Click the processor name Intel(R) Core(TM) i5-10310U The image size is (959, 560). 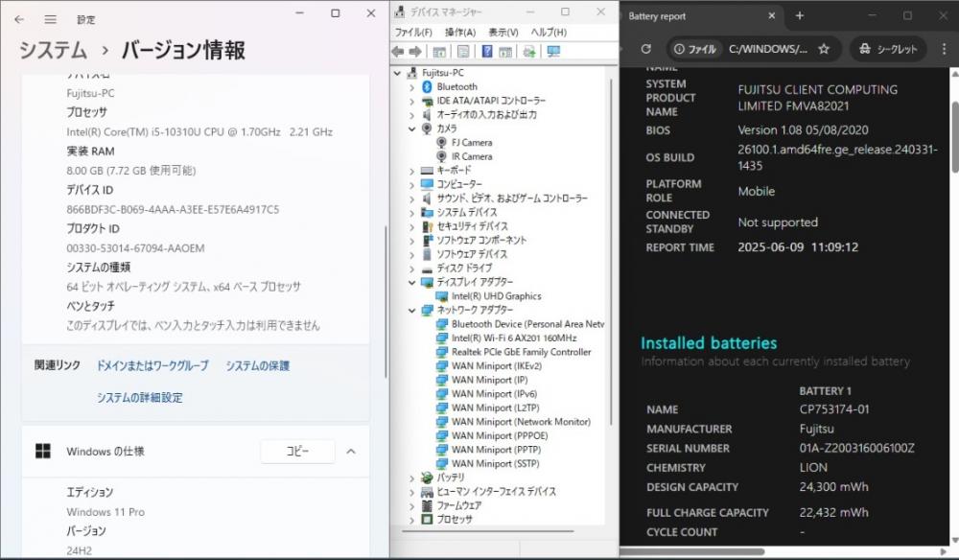pos(199,132)
